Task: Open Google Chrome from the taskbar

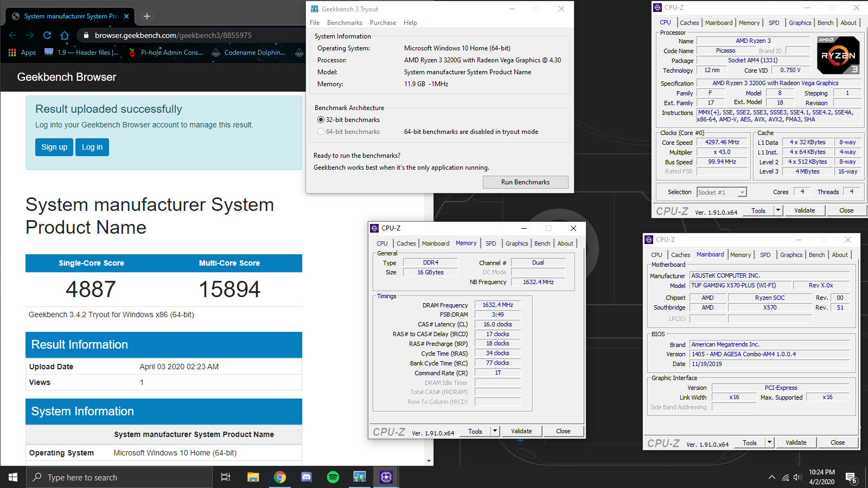Action: pos(280,477)
